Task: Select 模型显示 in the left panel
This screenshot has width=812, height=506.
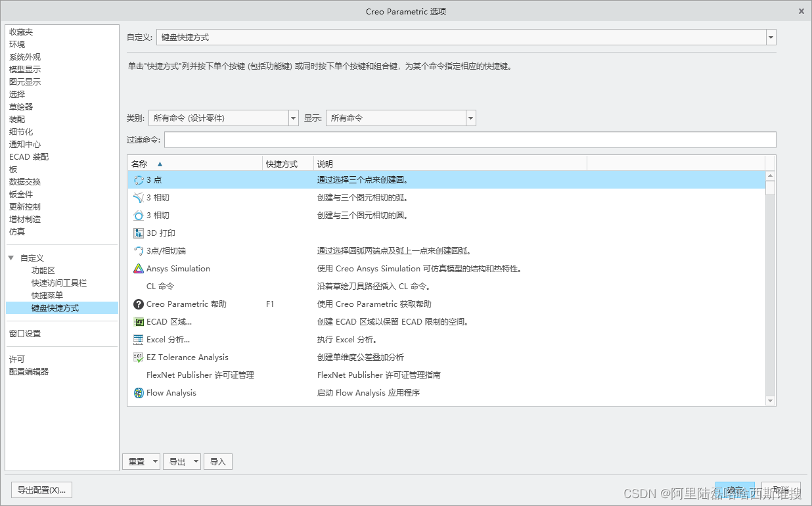Action: pyautogui.click(x=25, y=69)
